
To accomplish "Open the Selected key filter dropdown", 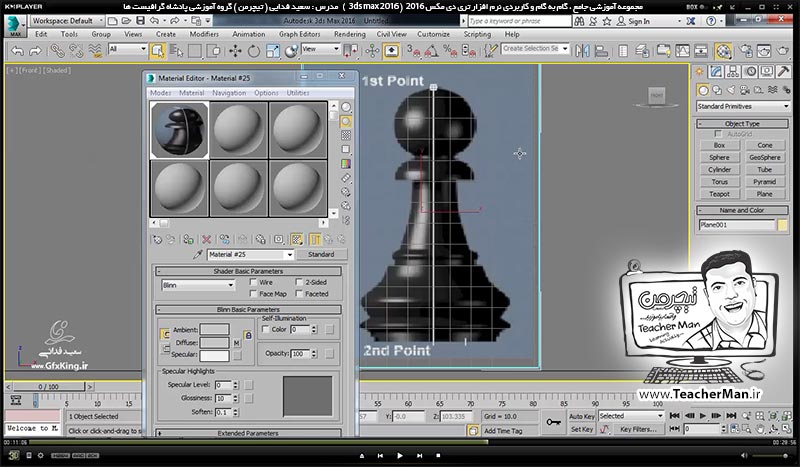I will 631,416.
